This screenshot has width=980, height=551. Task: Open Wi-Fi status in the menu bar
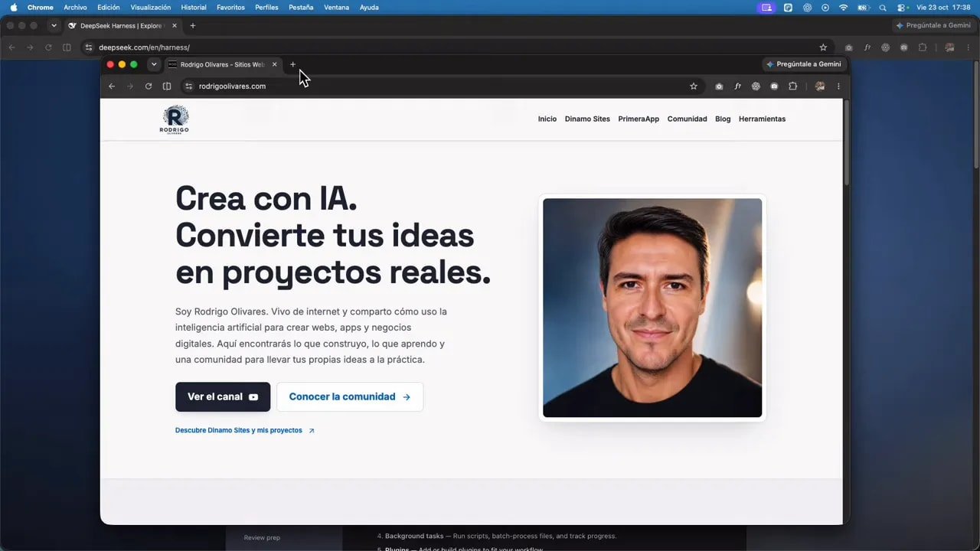(x=844, y=8)
